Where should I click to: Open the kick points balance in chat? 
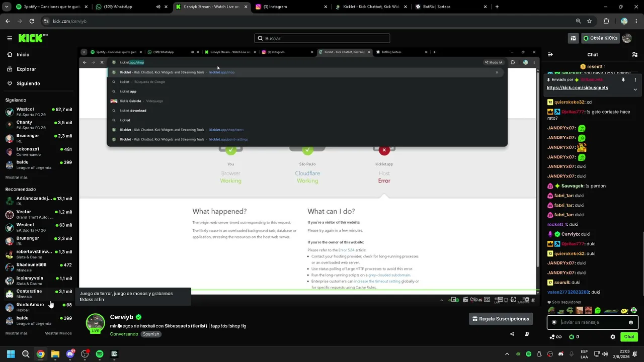[555, 337]
